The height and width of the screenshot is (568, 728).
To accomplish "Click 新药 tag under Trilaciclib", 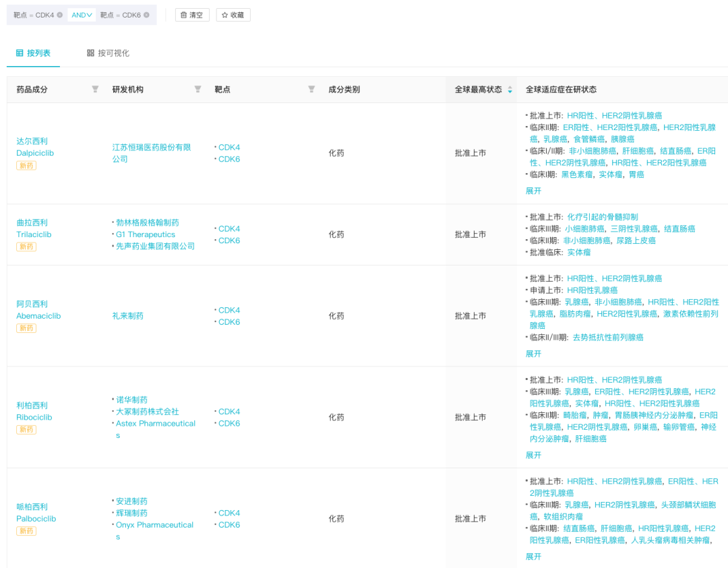I will click(26, 247).
